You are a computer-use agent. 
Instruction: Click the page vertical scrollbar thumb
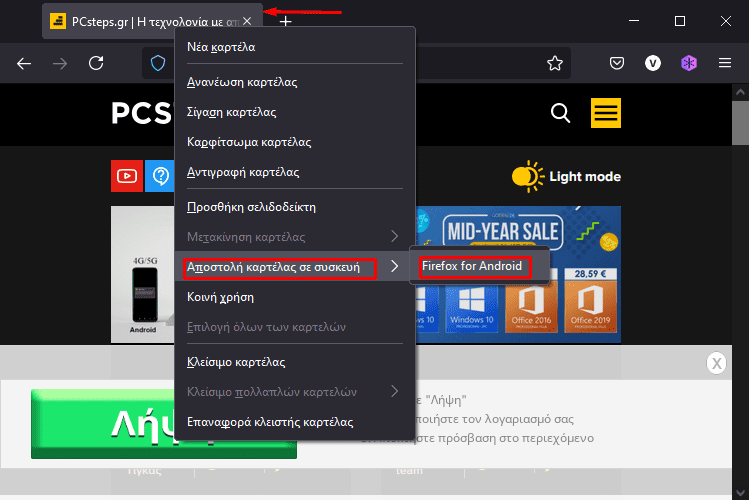tap(740, 123)
